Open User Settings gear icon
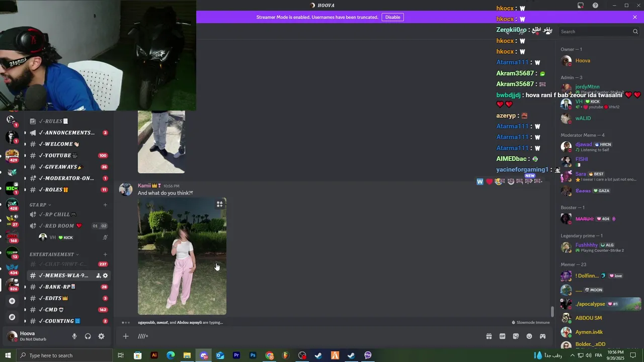Viewport: 644px width, 362px height. click(x=101, y=336)
